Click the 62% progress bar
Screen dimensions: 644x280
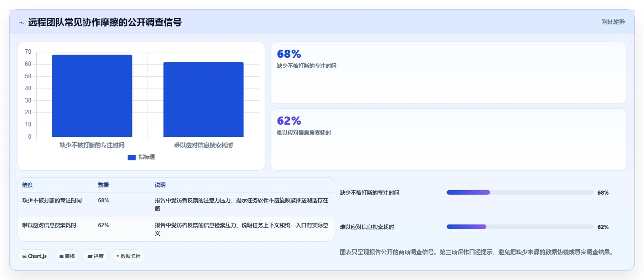pyautogui.click(x=520, y=227)
